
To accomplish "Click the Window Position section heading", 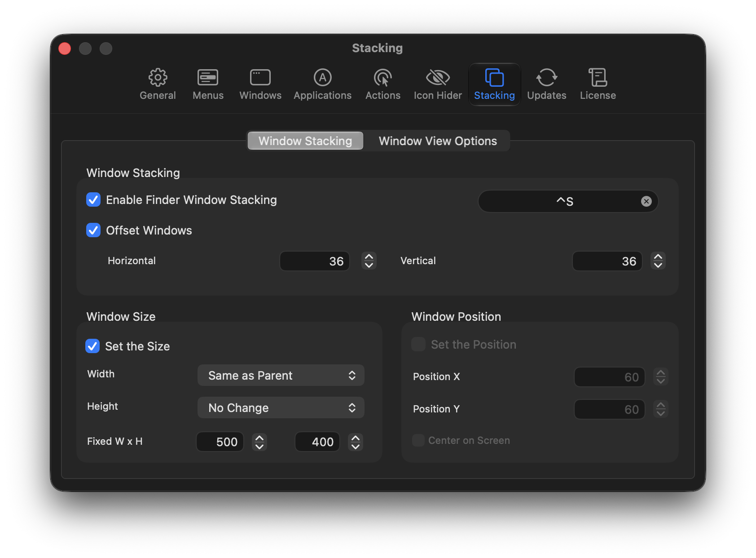I will [456, 316].
